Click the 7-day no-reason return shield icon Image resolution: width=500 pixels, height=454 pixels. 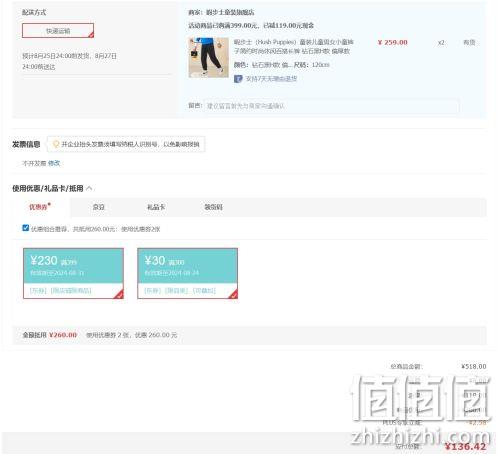[238, 79]
